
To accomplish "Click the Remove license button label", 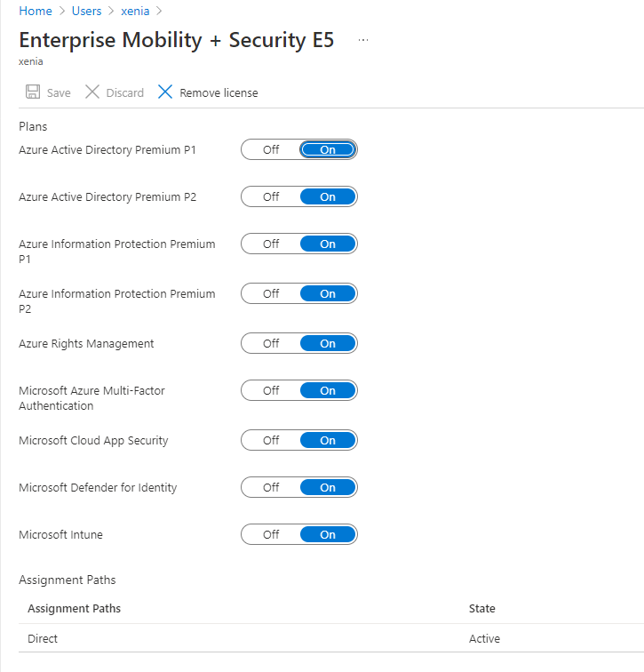I will [x=219, y=92].
